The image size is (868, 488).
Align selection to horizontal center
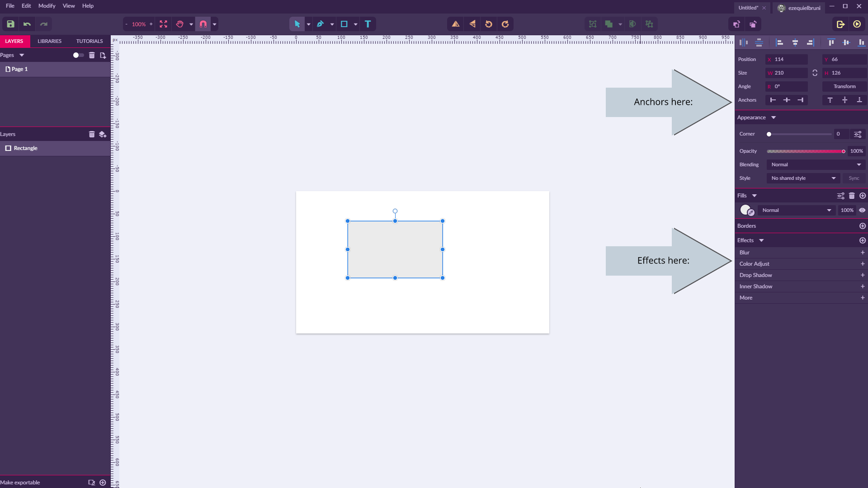pos(795,42)
